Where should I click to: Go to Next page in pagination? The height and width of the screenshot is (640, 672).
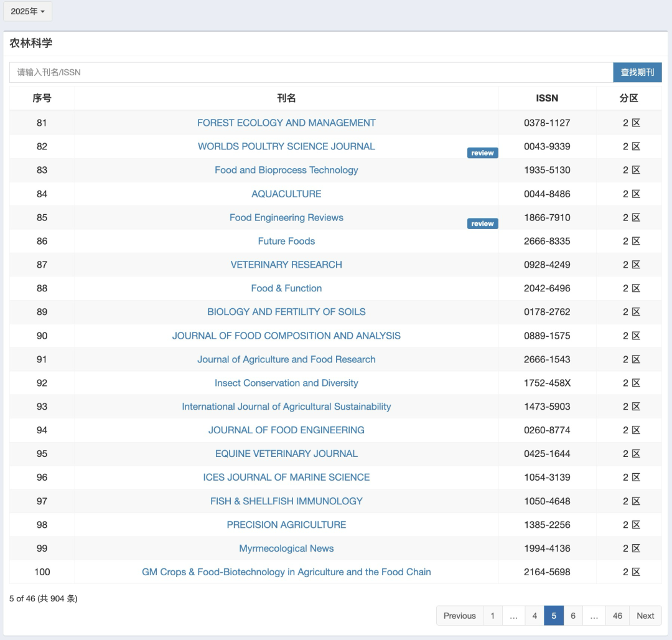coord(645,616)
